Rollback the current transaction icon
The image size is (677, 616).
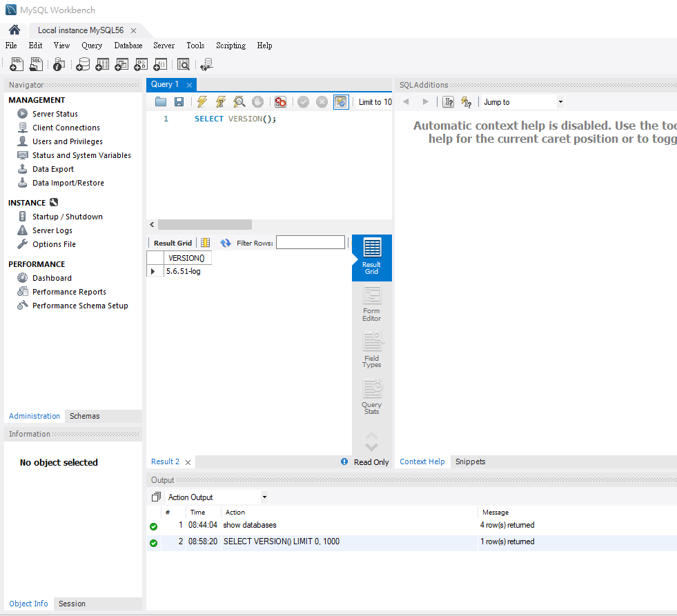(x=322, y=102)
